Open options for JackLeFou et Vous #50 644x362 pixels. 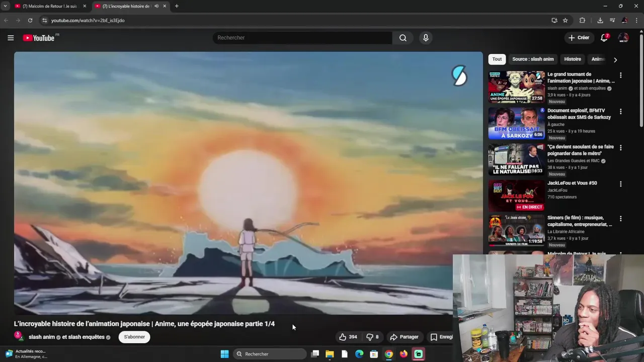(620, 184)
